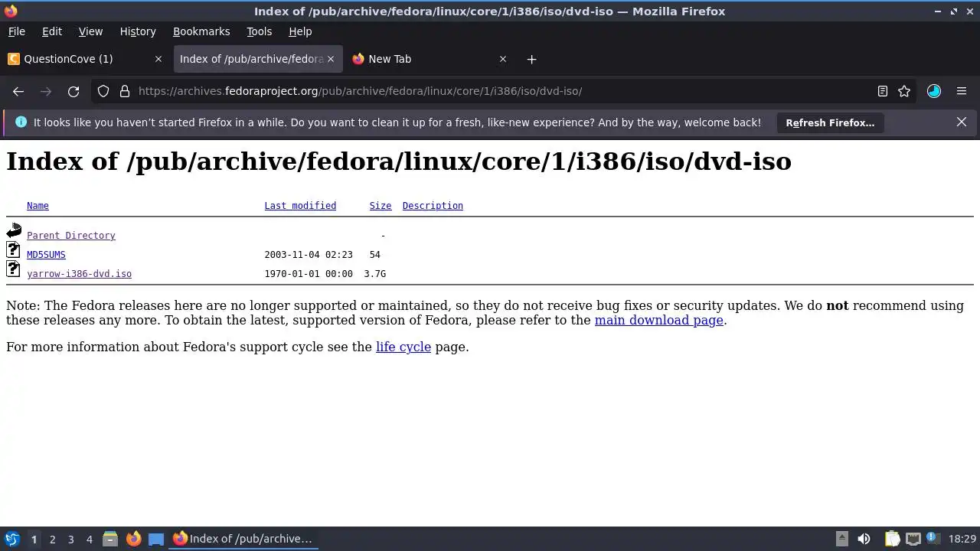Open the Firefox account profile icon
This screenshot has height=551, width=980.
coord(934,91)
